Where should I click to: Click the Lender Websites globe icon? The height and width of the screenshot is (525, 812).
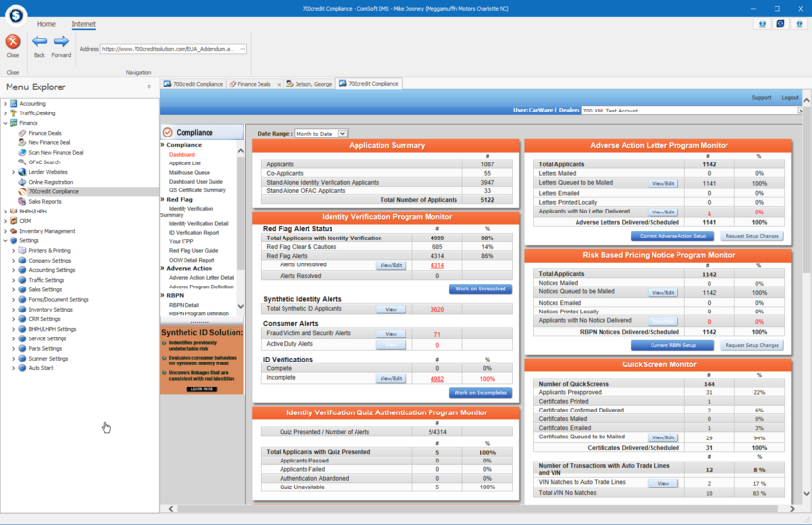(x=22, y=172)
